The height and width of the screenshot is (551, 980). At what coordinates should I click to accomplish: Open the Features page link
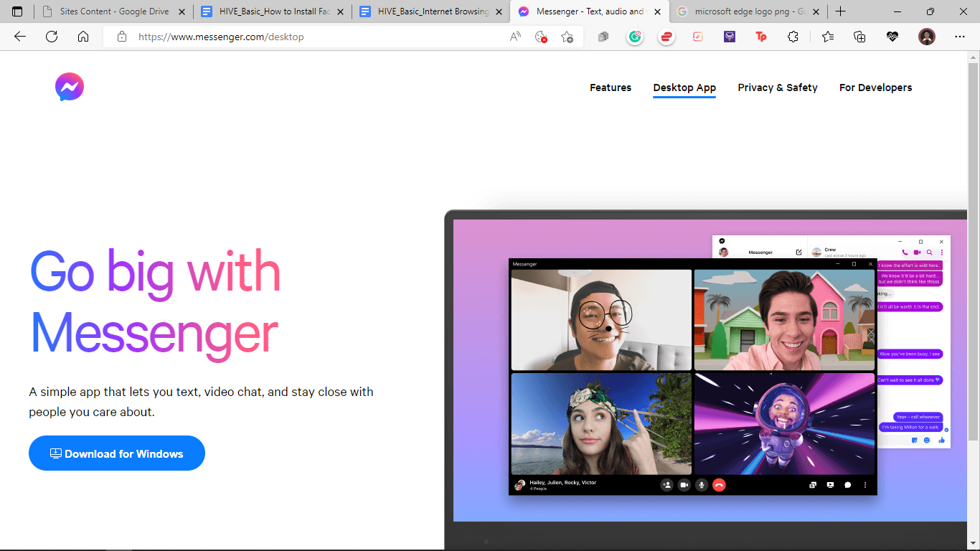[611, 88]
